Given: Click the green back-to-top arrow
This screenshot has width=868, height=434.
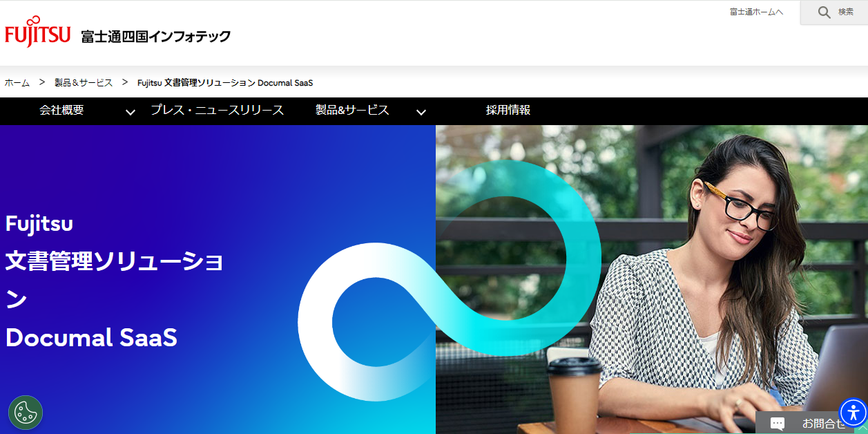Looking at the screenshot, I should click(861, 428).
